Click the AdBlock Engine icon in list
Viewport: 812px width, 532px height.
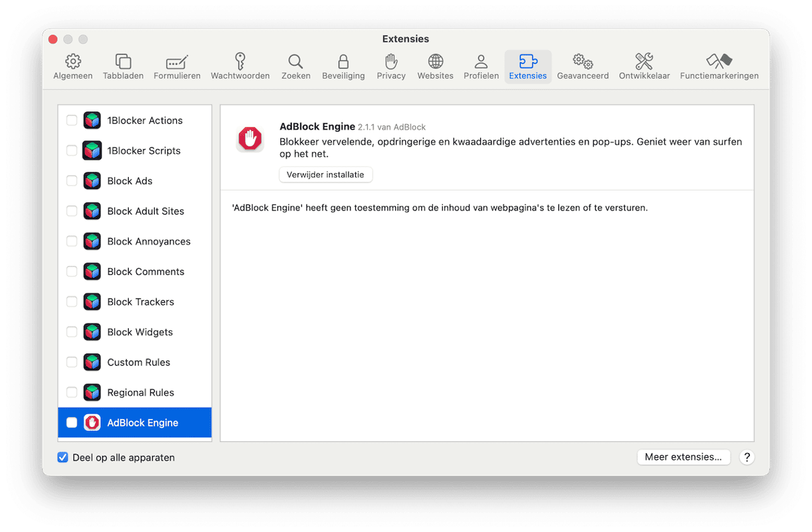pyautogui.click(x=92, y=422)
